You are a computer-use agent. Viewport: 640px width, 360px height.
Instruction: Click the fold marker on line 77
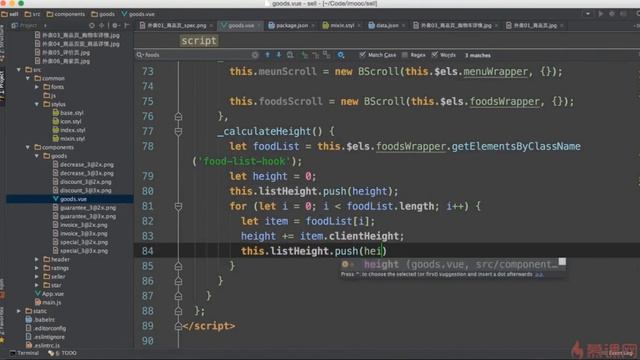pos(178,131)
